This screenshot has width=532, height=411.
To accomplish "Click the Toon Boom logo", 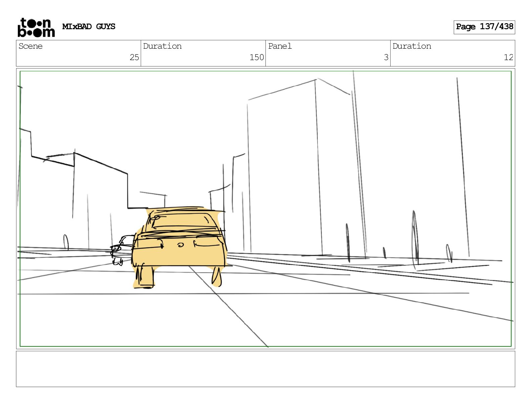I will [36, 27].
